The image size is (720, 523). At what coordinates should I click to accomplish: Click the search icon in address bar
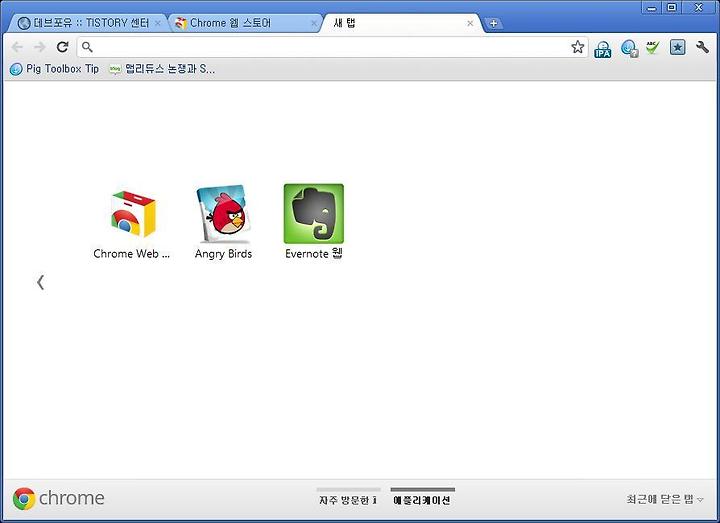tap(87, 47)
